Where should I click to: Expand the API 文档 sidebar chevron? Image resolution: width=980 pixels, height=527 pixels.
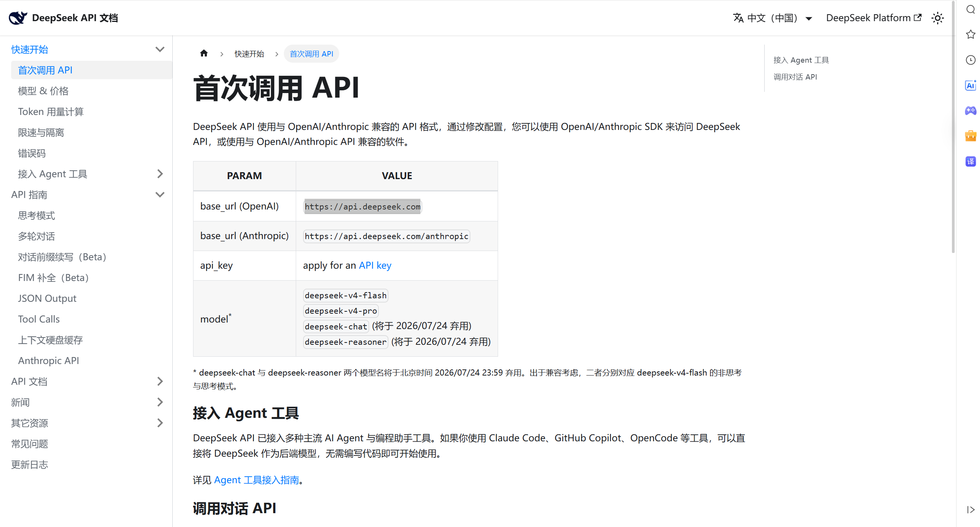click(160, 381)
